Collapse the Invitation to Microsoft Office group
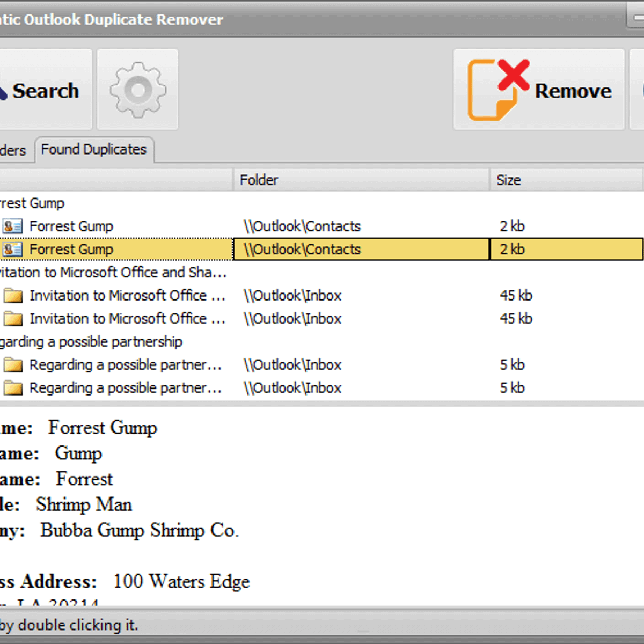This screenshot has height=644, width=644. pos(113,273)
